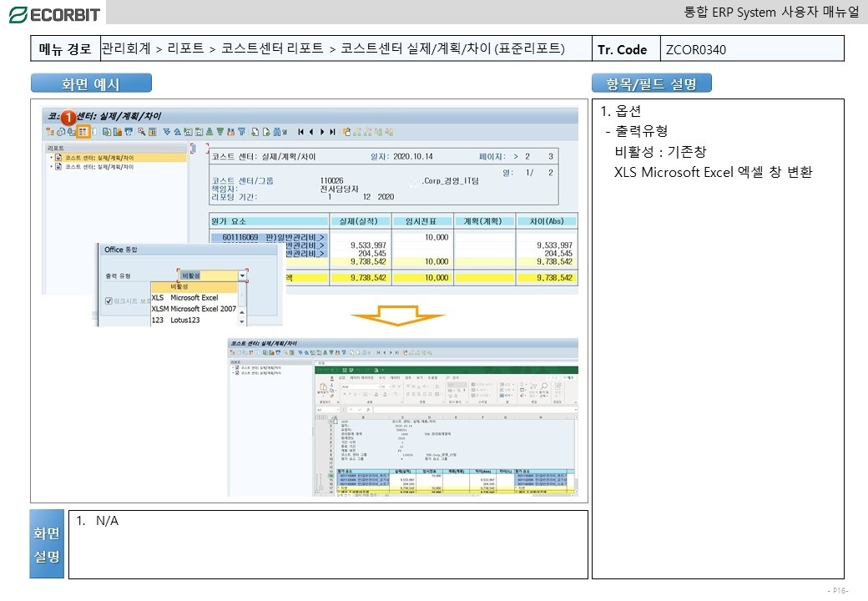Click the 페이지 label in report header
The height and width of the screenshot is (601, 868).
tap(492, 157)
